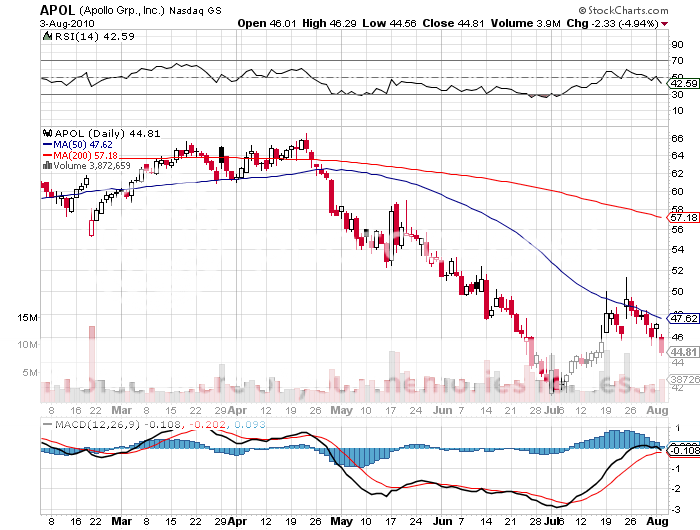The width and height of the screenshot is (700, 530).
Task: Click the 44.81 last price tag on right axis
Action: (x=682, y=352)
